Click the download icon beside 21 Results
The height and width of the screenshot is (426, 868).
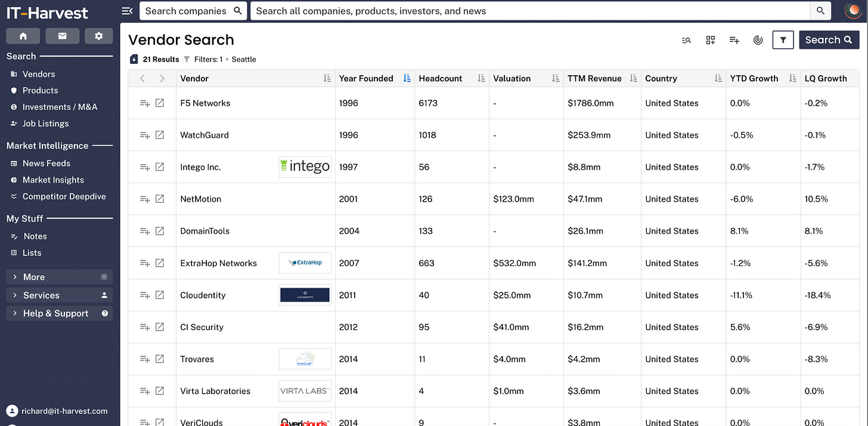click(x=134, y=59)
